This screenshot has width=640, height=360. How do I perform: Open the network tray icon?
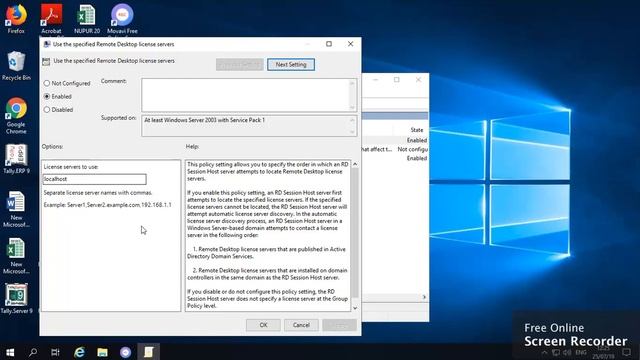556,352
